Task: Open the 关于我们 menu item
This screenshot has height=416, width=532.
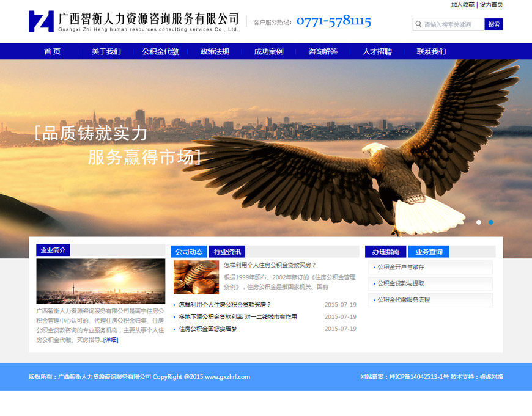Action: [106, 52]
